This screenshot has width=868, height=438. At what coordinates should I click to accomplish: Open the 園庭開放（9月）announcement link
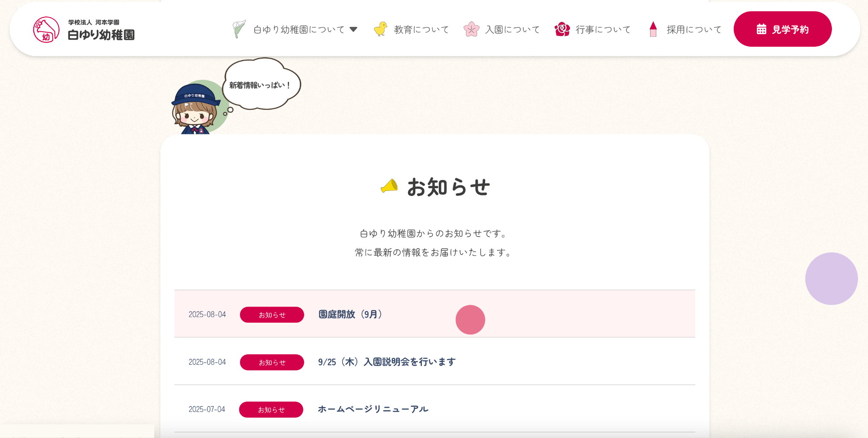(350, 315)
